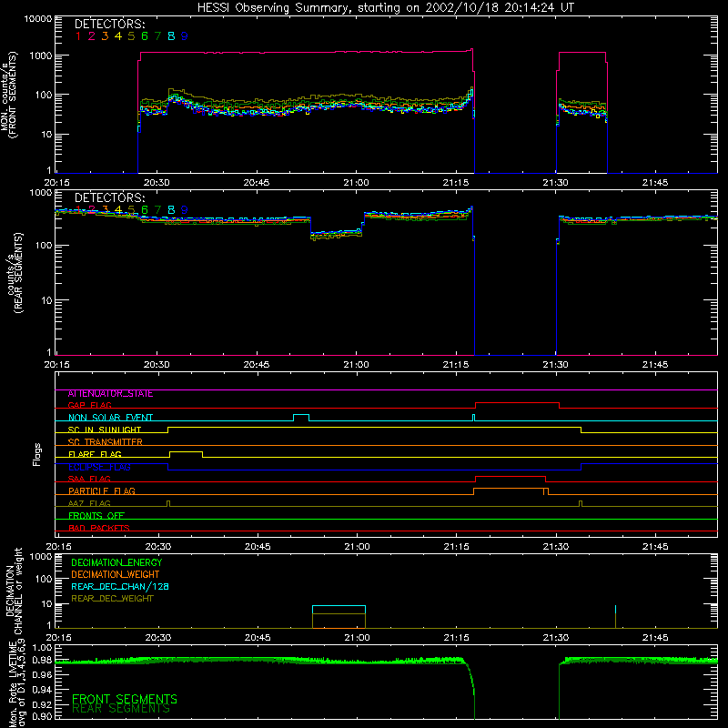Choose detector 8 in the front segments legend

[171, 36]
